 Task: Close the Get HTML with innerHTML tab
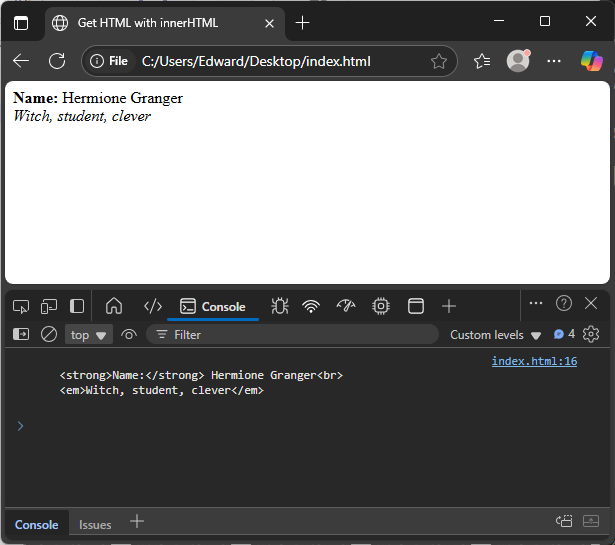pos(269,24)
